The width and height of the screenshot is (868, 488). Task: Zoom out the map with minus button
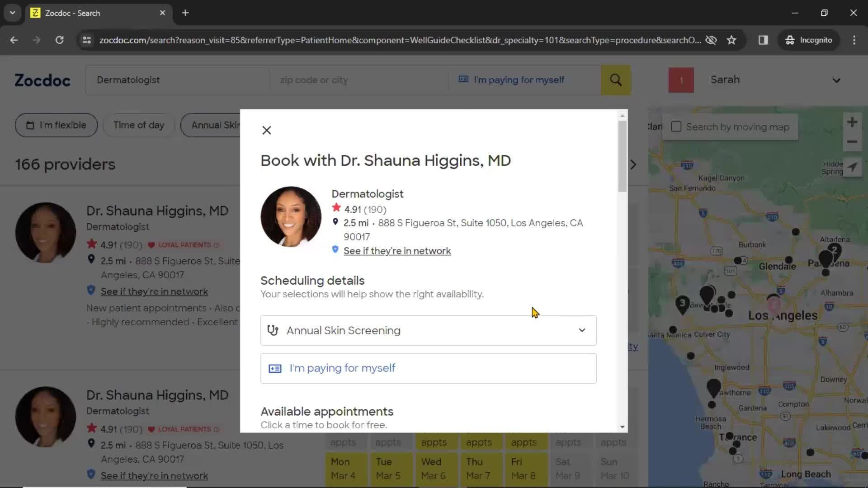pyautogui.click(x=852, y=142)
